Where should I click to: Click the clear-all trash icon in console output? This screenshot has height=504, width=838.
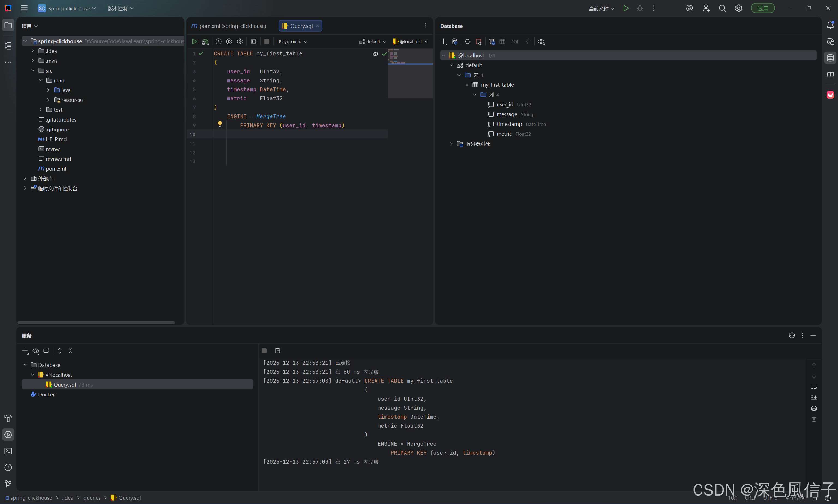tap(814, 419)
